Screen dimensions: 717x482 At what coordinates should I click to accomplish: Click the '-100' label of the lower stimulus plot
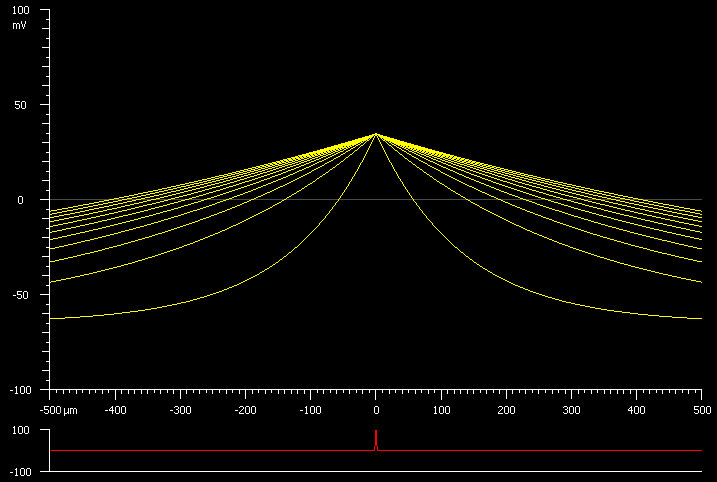pos(21,472)
